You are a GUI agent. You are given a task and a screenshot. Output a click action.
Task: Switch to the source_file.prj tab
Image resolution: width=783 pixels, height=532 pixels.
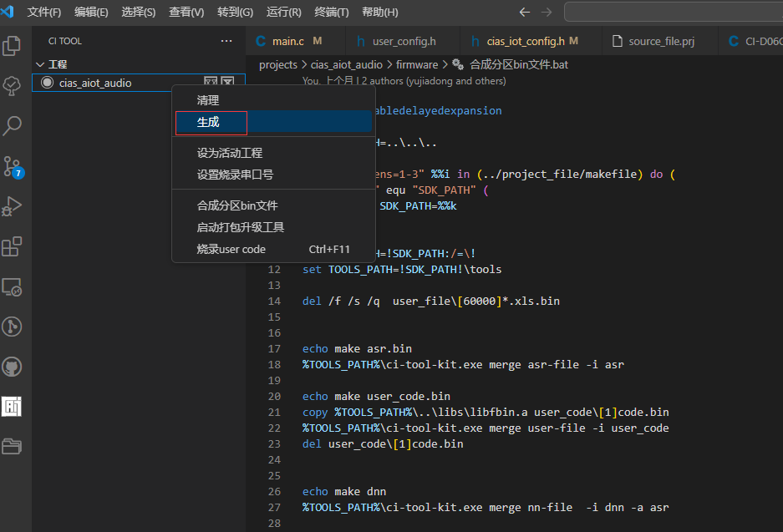(x=660, y=41)
